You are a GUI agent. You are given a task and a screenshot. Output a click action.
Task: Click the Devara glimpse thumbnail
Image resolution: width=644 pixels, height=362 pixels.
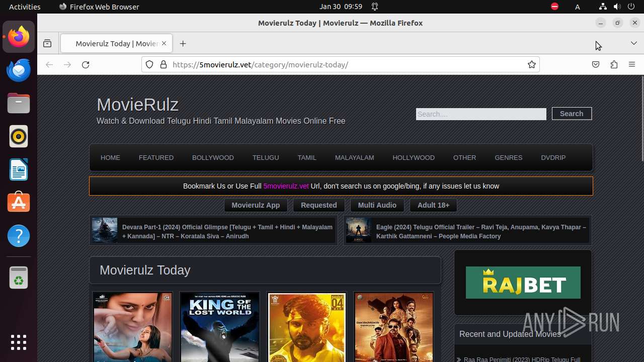105,230
